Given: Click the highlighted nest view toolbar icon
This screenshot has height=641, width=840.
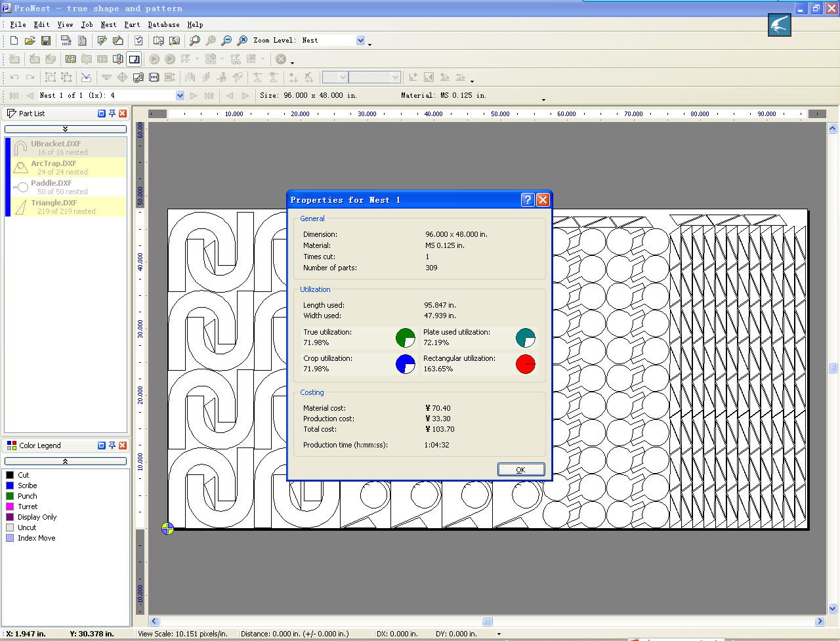Looking at the screenshot, I should pyautogui.click(x=134, y=59).
